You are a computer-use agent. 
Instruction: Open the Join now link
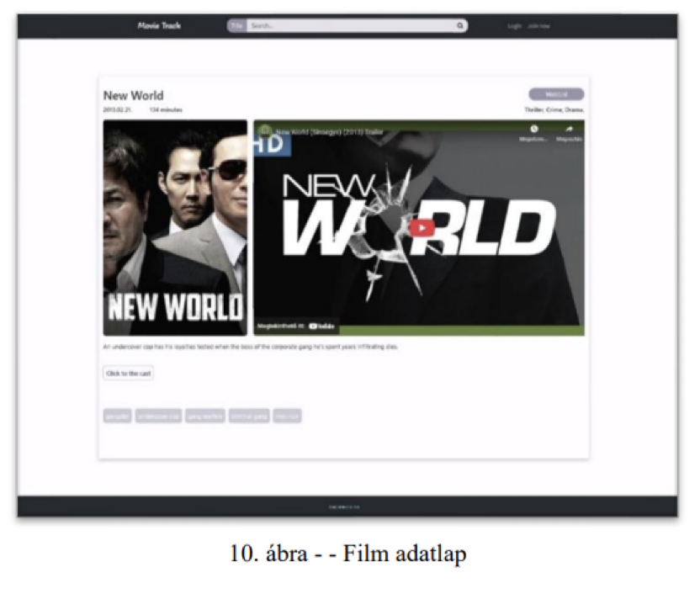pyautogui.click(x=538, y=26)
